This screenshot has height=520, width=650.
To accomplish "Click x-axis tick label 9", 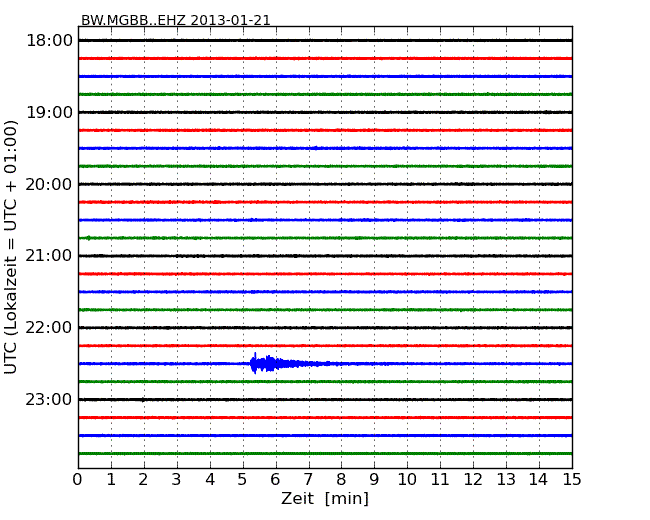I will (374, 480).
